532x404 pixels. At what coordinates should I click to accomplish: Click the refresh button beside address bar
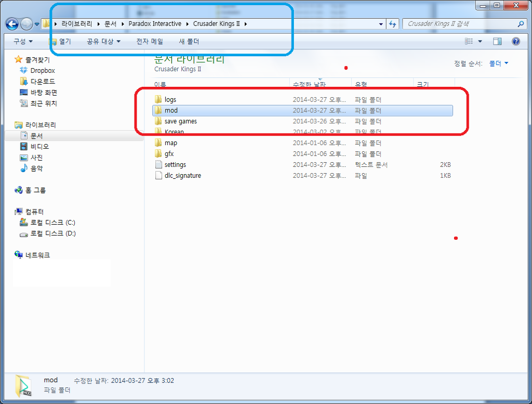(x=393, y=24)
